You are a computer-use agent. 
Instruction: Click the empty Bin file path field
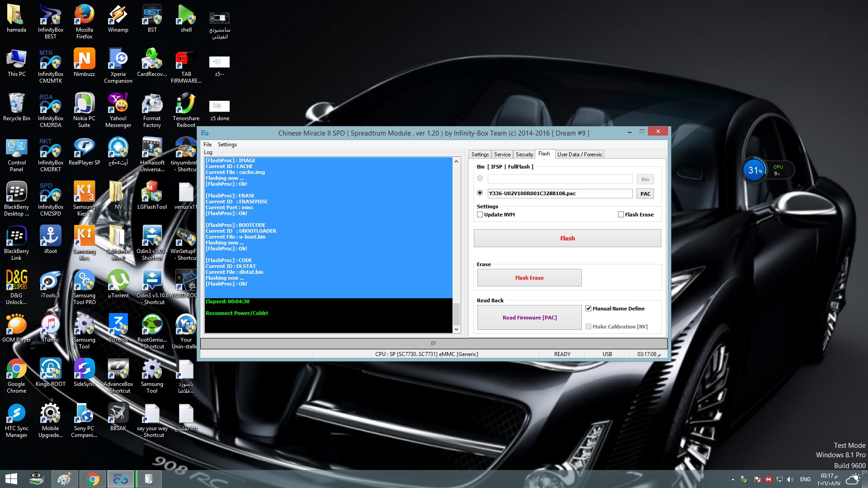(560, 179)
